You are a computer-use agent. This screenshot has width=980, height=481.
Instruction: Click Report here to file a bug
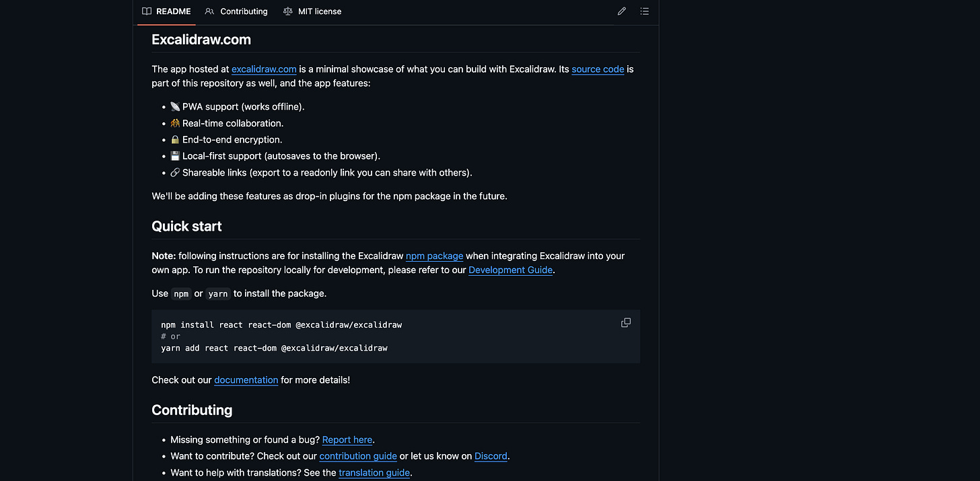click(x=347, y=439)
